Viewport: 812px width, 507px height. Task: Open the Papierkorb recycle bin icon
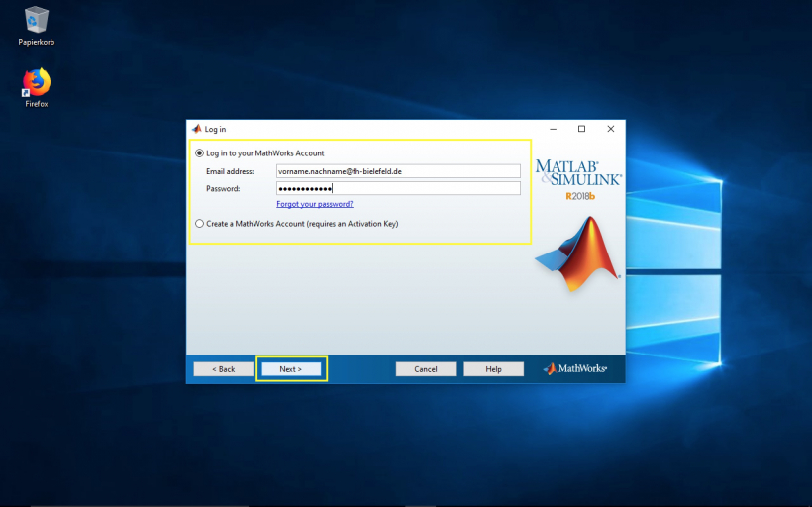[36, 26]
